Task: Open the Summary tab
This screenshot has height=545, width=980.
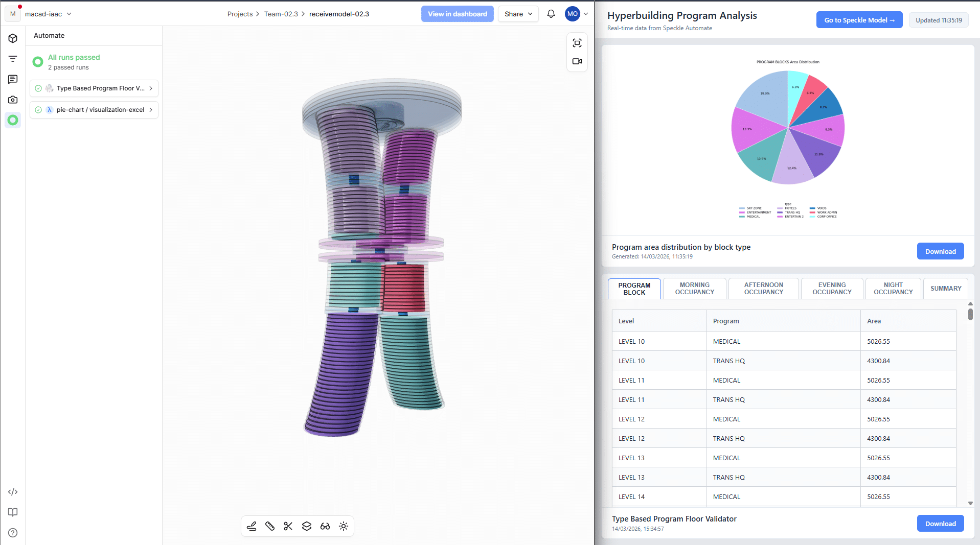Action: [945, 289]
